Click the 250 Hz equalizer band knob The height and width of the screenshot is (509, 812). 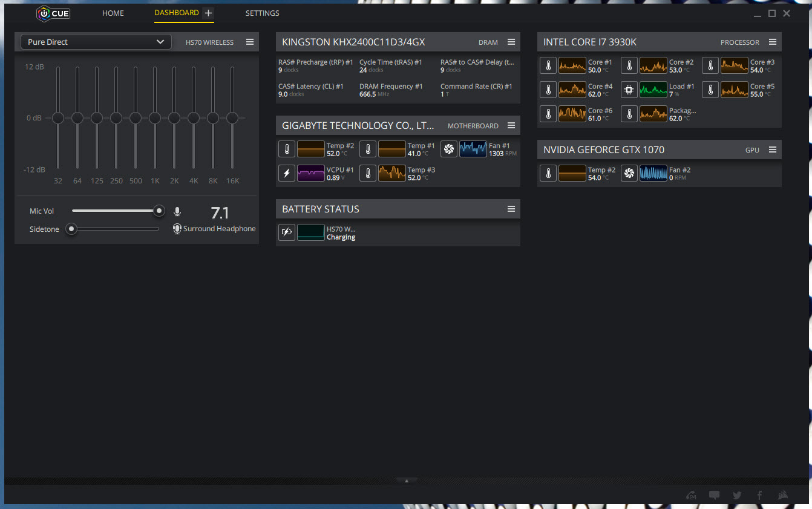[116, 118]
